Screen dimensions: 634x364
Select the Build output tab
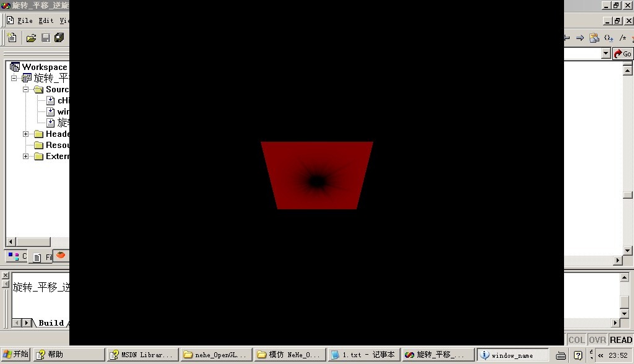tap(51, 323)
